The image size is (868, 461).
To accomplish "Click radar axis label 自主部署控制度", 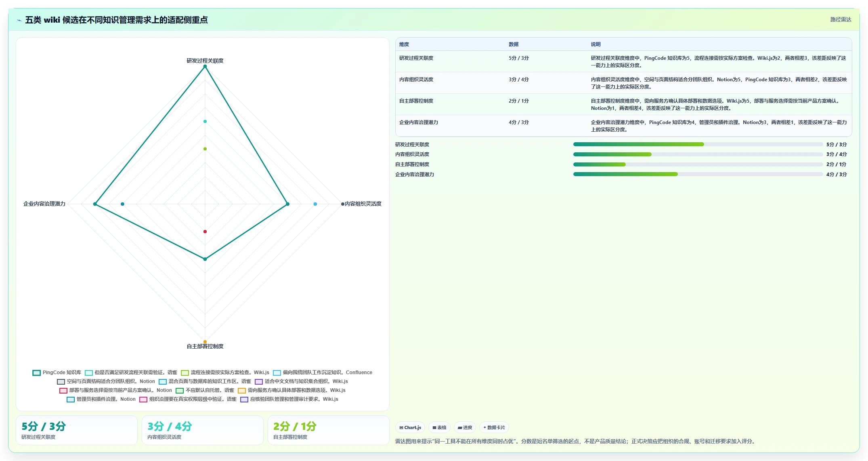I will tap(205, 346).
